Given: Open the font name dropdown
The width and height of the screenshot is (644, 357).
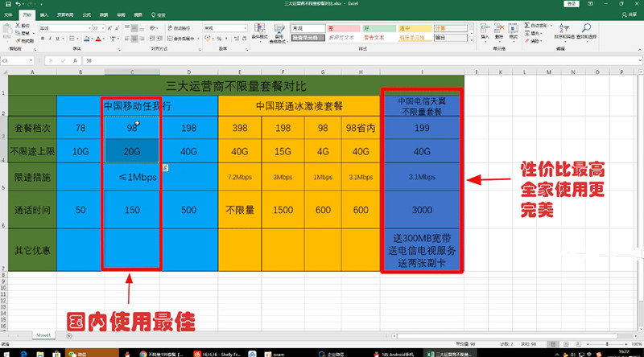Looking at the screenshot, I should click(89, 28).
